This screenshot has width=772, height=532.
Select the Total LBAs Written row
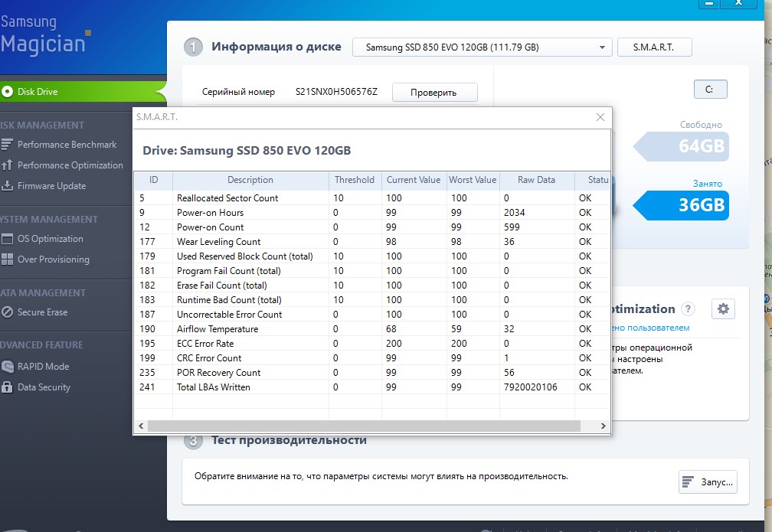372,387
